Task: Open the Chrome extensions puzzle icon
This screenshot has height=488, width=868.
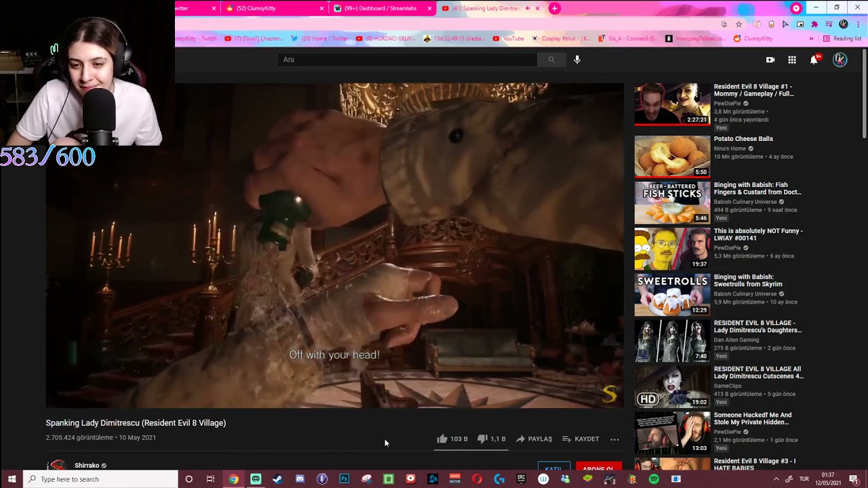Action: tap(814, 24)
